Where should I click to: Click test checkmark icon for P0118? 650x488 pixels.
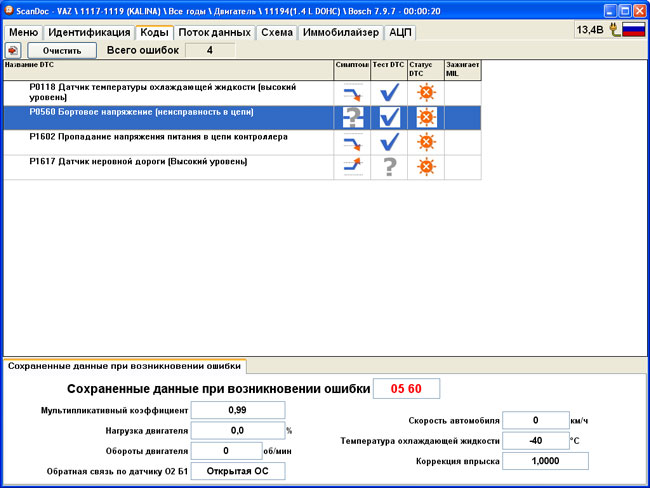click(389, 93)
